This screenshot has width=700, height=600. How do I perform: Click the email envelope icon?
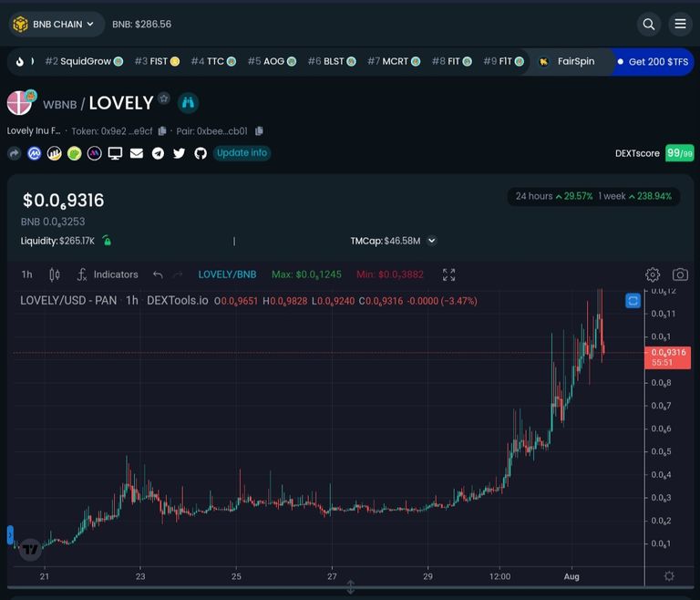tap(136, 153)
